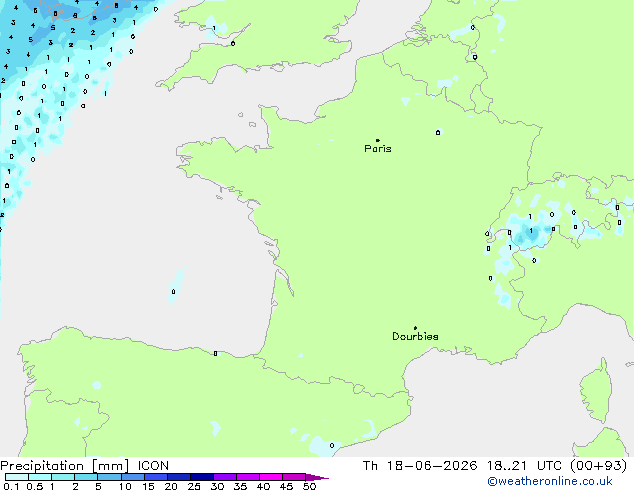Pick the 2–5 mm legend swatch
Image resolution: width=634 pixels, height=490 pixels.
coord(86,477)
